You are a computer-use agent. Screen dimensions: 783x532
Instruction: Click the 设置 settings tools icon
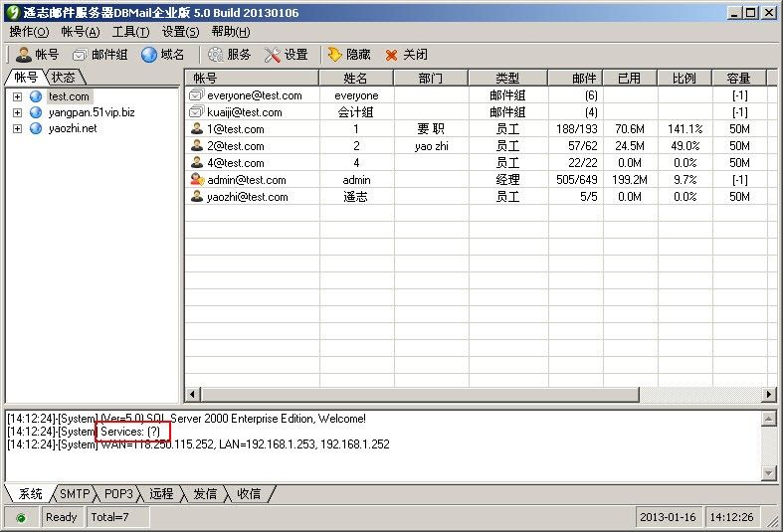click(273, 55)
